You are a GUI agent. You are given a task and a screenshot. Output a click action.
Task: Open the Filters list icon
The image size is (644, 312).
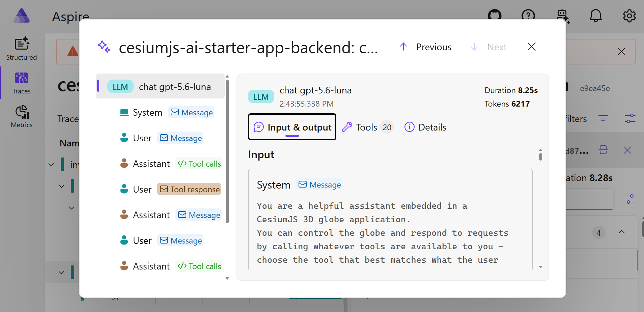point(603,118)
